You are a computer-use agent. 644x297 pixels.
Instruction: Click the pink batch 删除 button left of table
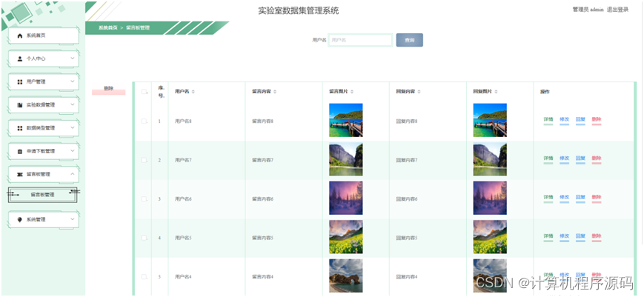pos(108,89)
